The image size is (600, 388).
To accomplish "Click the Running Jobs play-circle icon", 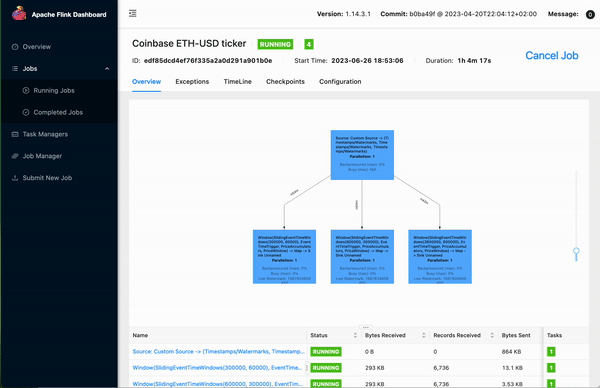I will click(x=26, y=90).
